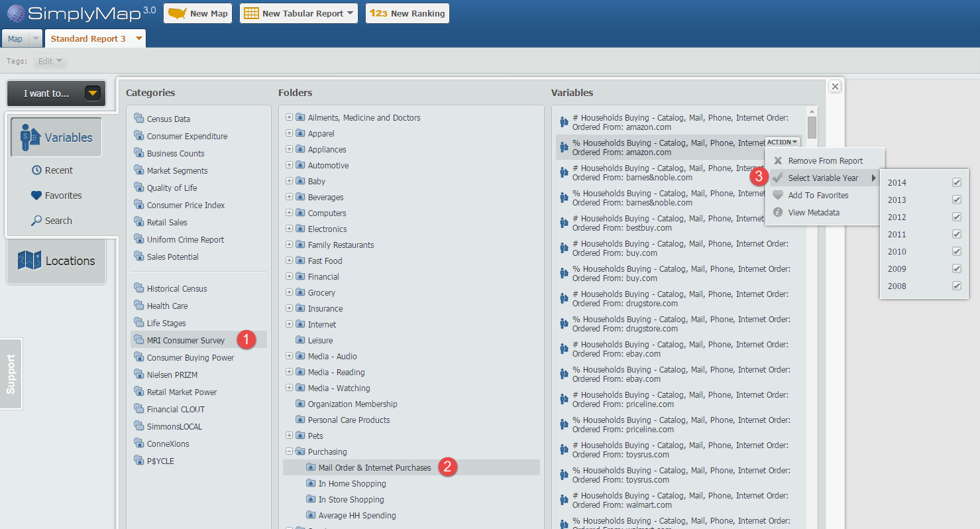Viewport: 980px width, 529px height.
Task: Uncheck the 2014 year checkbox
Action: tap(956, 182)
